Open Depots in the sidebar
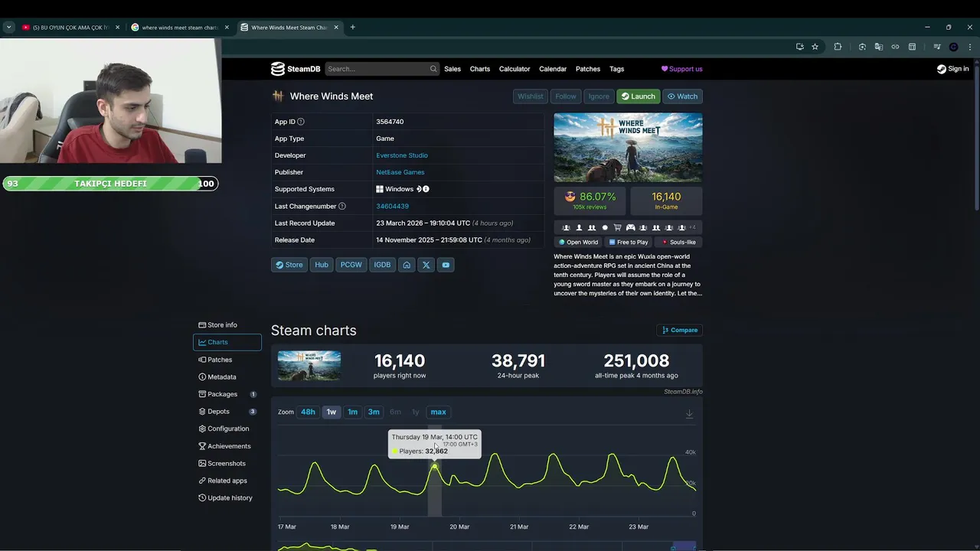This screenshot has height=551, width=980. (227, 412)
